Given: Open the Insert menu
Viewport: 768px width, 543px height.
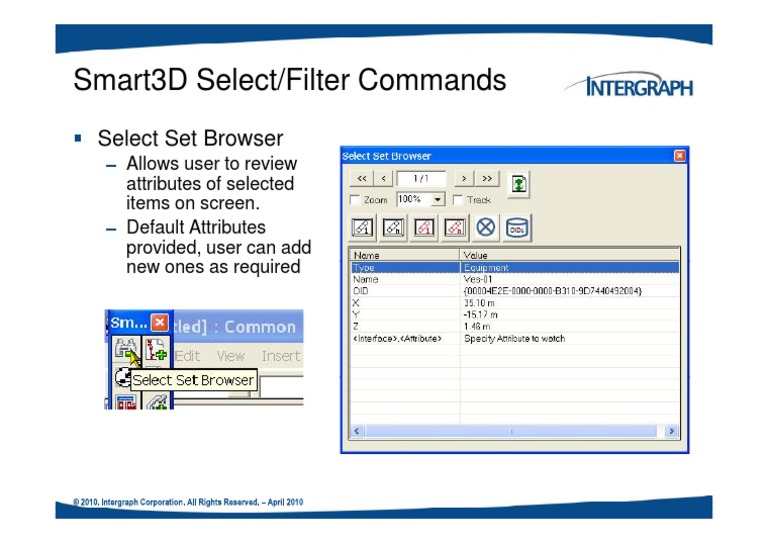Looking at the screenshot, I should point(281,356).
